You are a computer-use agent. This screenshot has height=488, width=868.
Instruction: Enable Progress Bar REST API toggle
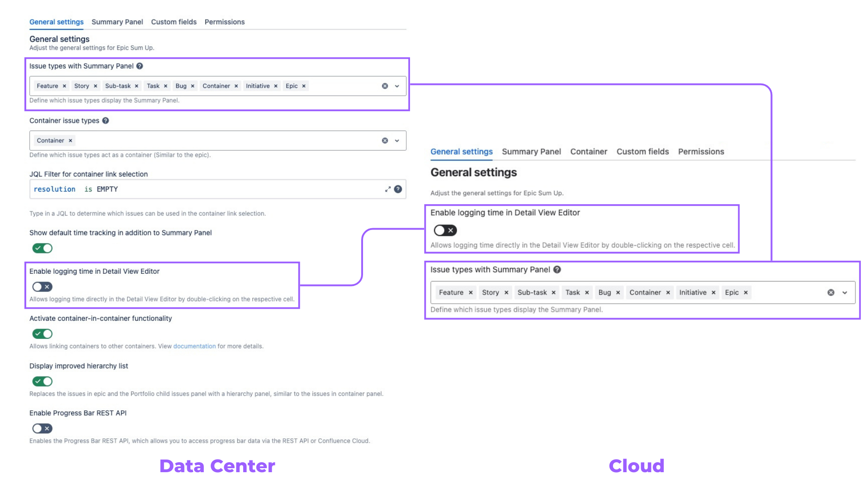[42, 428]
